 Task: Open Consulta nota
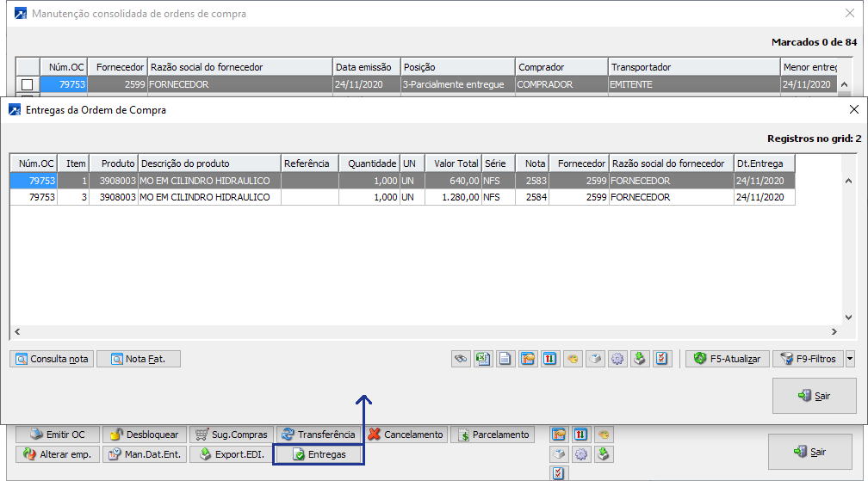click(x=52, y=359)
